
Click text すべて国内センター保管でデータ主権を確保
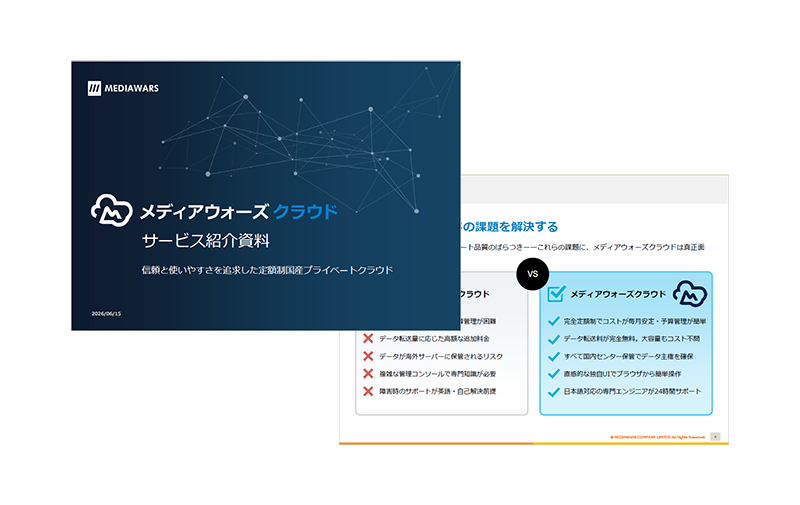click(x=628, y=356)
